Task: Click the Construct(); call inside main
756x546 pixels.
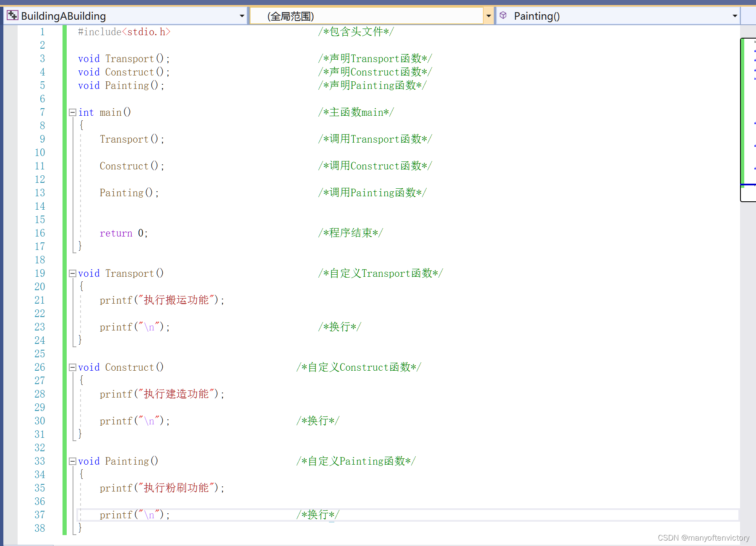Action: [132, 166]
